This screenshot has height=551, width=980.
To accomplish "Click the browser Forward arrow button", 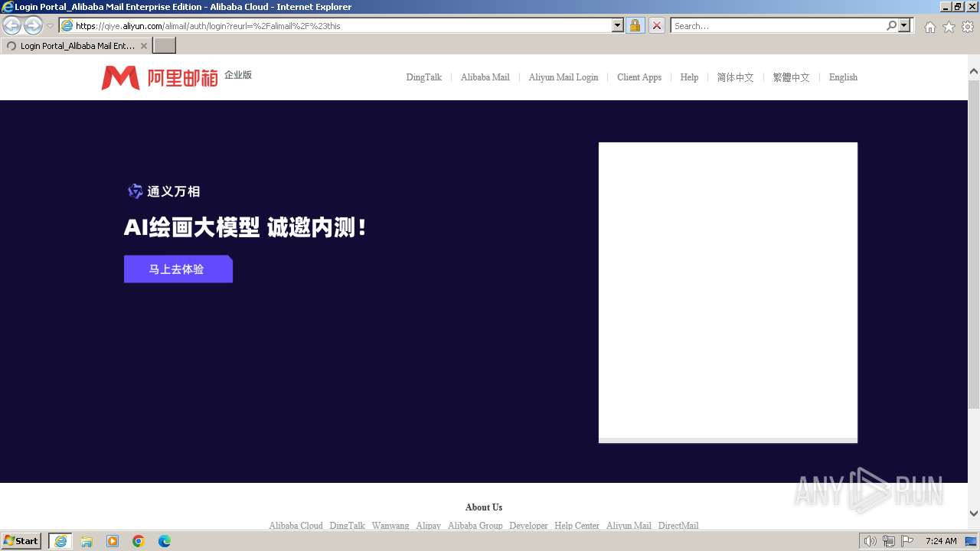I will coord(33,26).
